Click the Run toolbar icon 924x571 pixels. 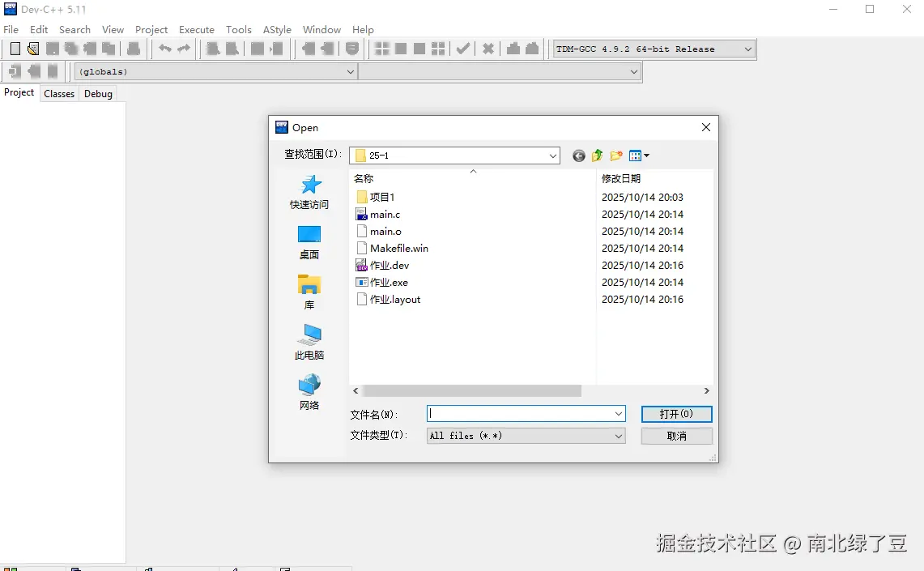pyautogui.click(x=401, y=49)
